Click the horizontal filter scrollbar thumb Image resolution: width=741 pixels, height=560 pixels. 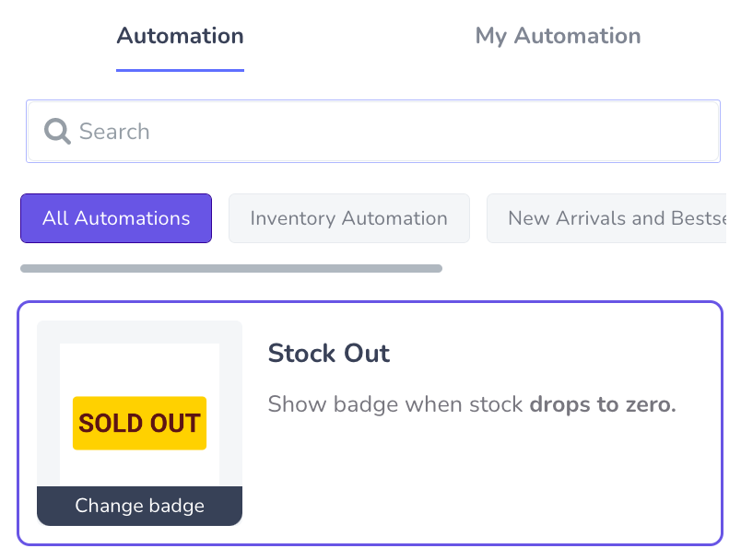click(231, 269)
